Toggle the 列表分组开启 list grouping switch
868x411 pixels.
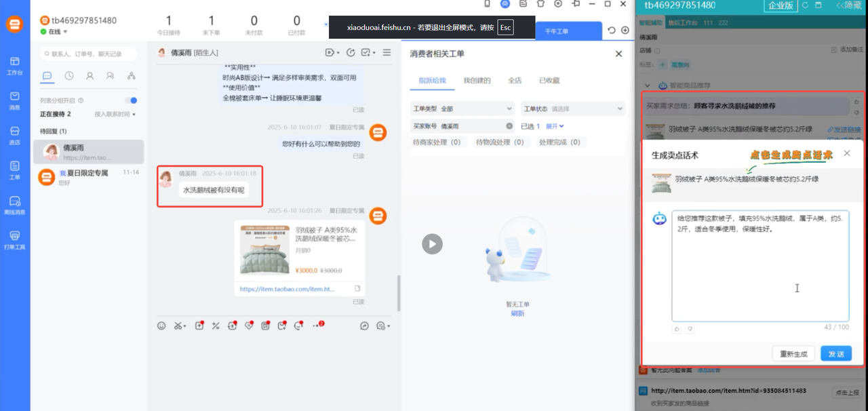(131, 100)
